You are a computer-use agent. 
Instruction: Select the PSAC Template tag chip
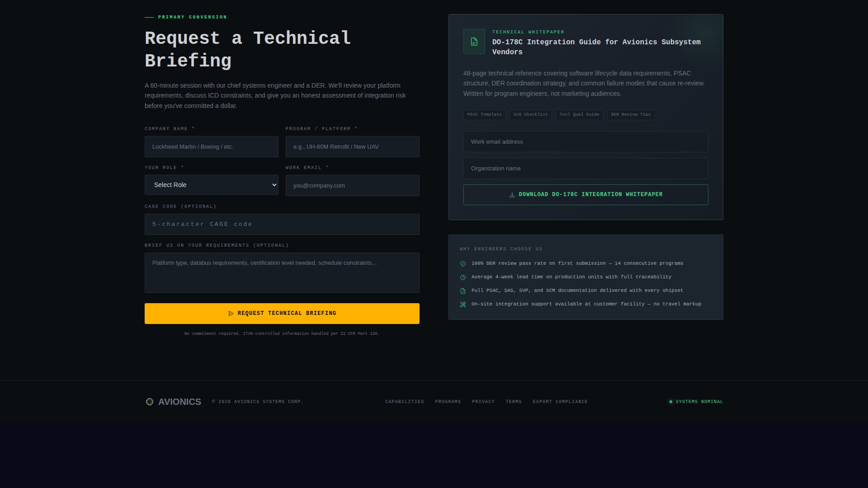pos(484,114)
